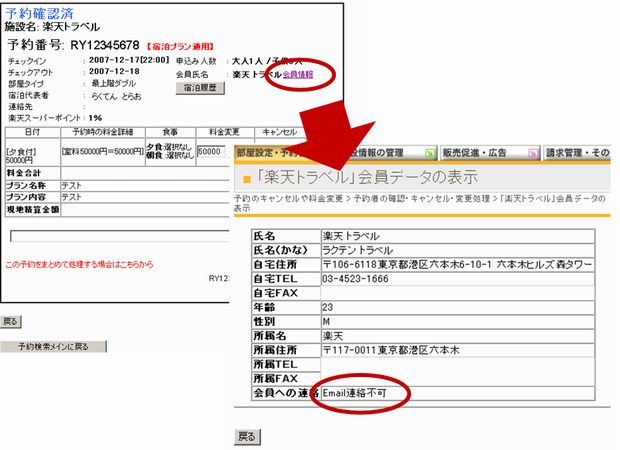The width and height of the screenshot is (620, 450).
Task: Select the affiliation address 〒117-0011 cell
Action: click(x=458, y=350)
